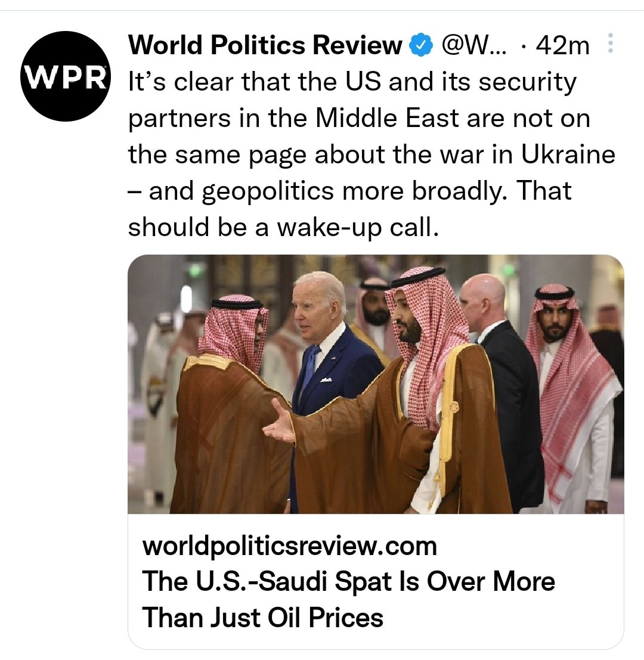
Task: Select the word Ukraine in the tweet
Action: click(568, 154)
